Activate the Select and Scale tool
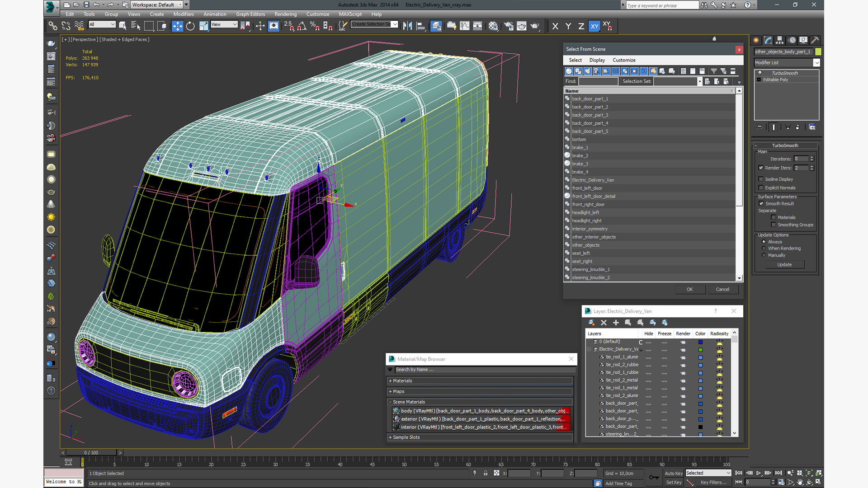Screen dimensions: 868x488 tap(203, 26)
